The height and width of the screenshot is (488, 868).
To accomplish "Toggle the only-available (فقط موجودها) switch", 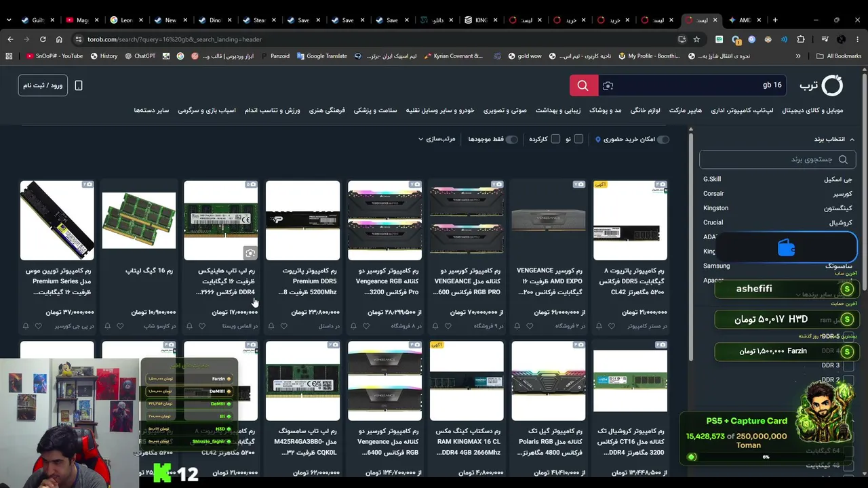I will (x=511, y=139).
